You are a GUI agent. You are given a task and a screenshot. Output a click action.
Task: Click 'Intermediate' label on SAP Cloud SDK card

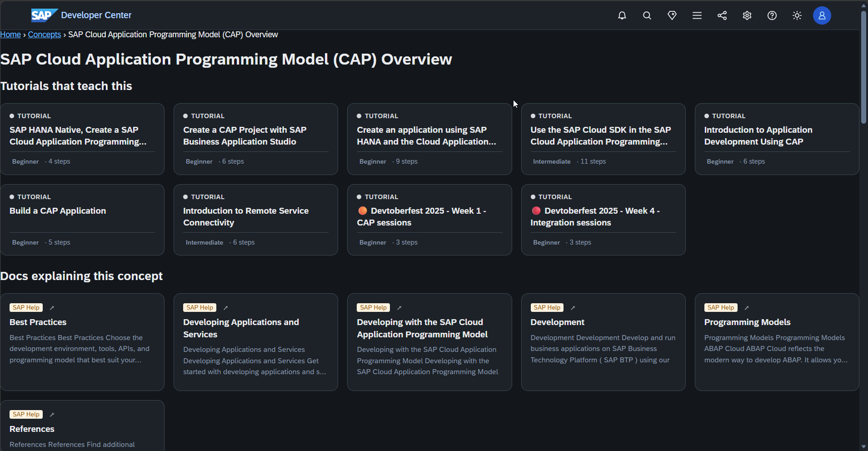pos(552,161)
